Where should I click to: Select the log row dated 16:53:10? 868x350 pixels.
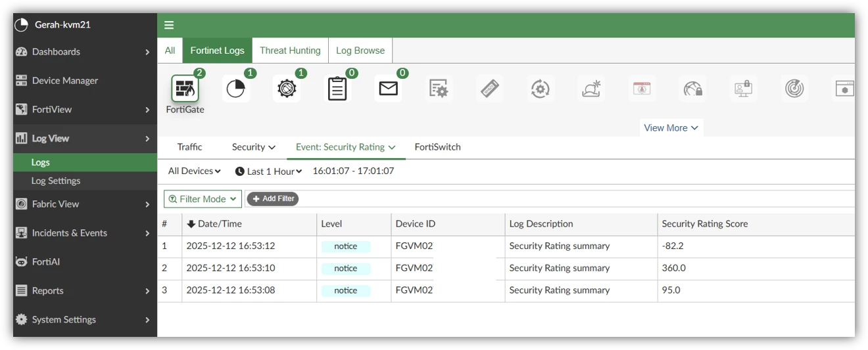pos(506,269)
